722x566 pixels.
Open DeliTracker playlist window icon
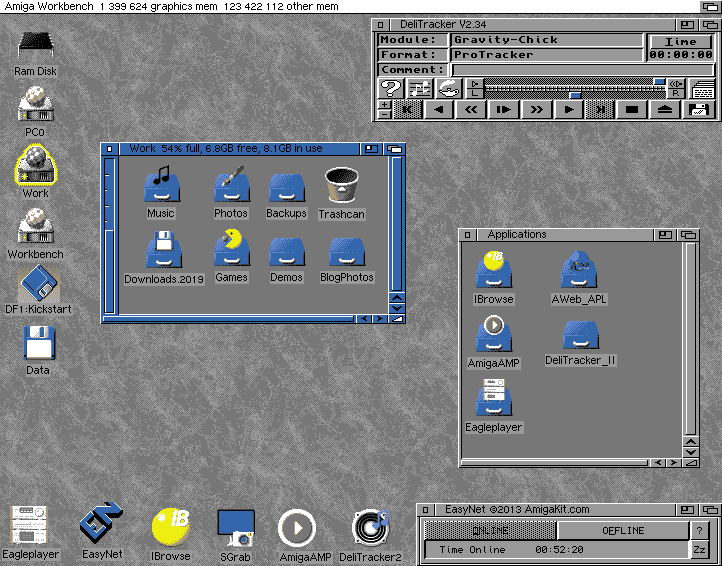pos(702,88)
